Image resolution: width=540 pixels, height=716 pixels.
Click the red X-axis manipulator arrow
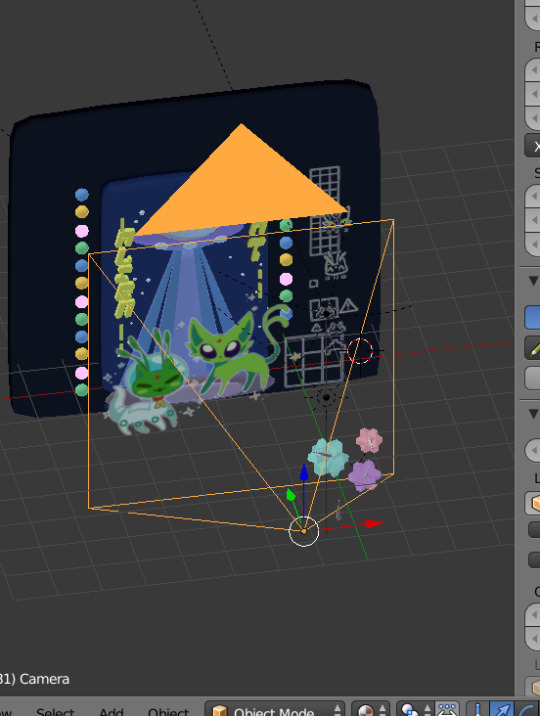point(374,523)
